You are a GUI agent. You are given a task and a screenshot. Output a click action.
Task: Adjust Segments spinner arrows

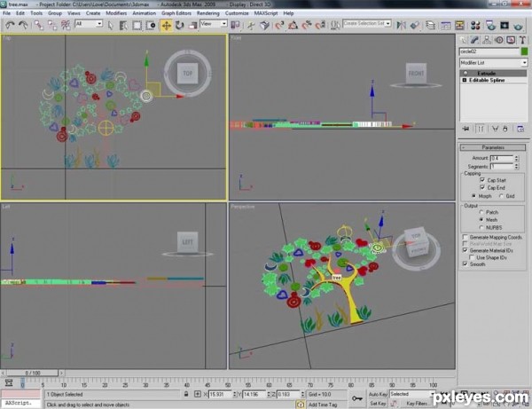tap(516, 166)
